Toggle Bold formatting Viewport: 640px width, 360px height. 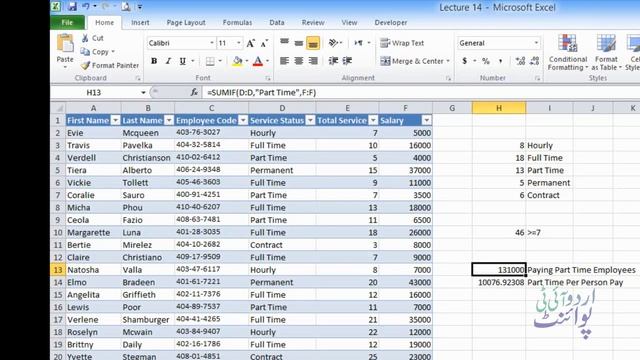(154, 61)
